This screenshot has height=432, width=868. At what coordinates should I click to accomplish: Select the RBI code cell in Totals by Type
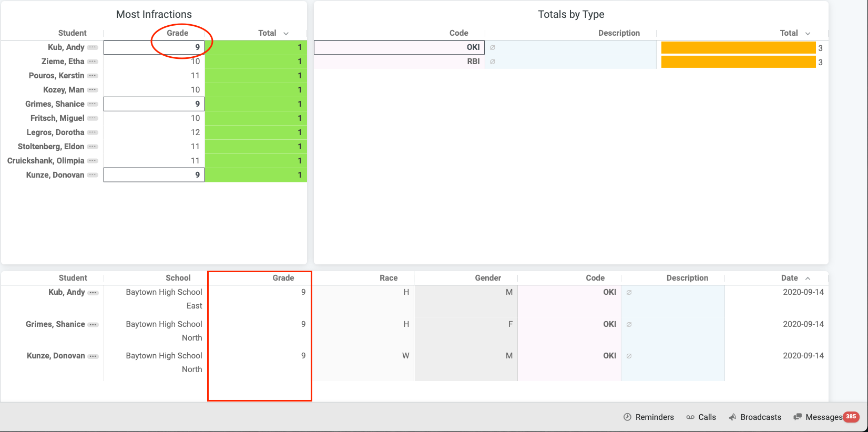coord(399,61)
